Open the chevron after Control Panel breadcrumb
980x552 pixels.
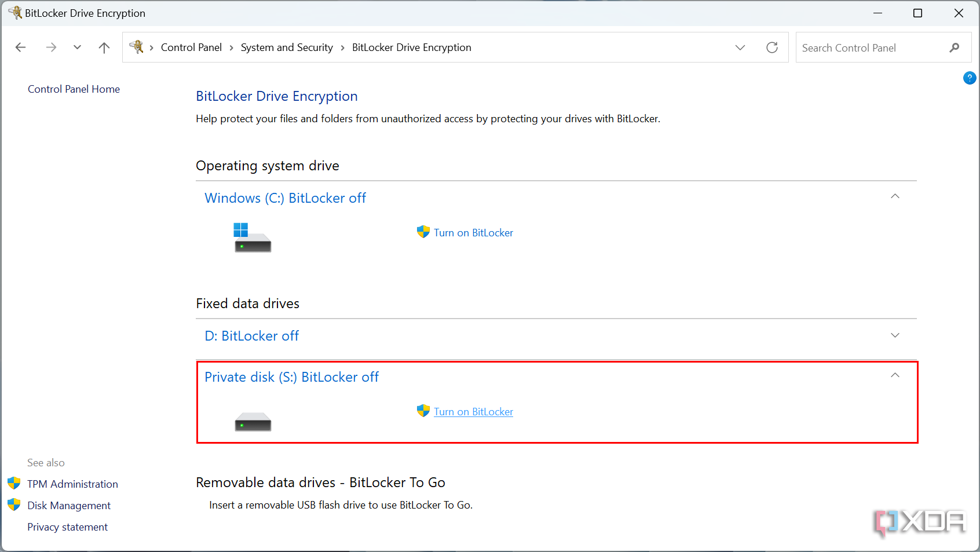pyautogui.click(x=232, y=47)
